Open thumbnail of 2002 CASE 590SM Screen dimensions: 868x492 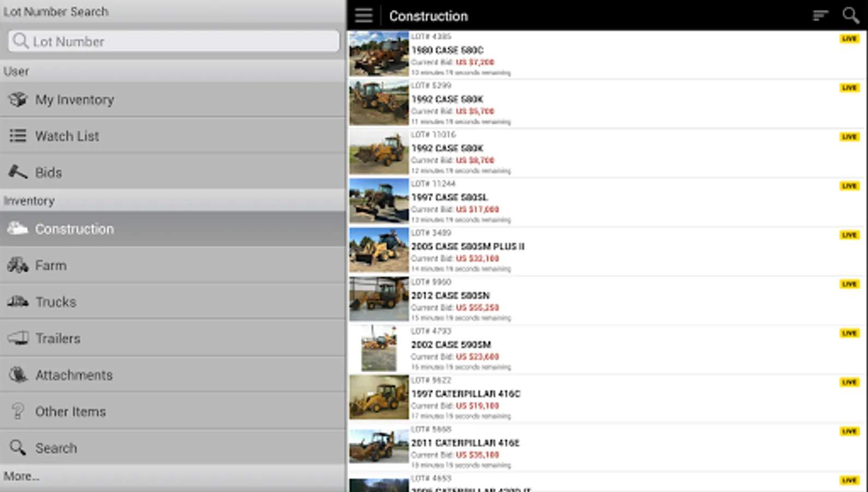[x=379, y=348]
